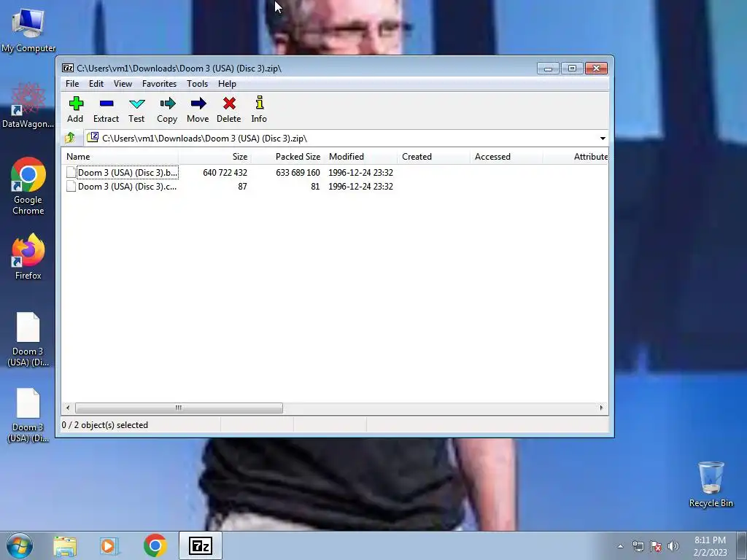Click the file icon of Doom 3 (Disc 3).c... row
Image resolution: width=747 pixels, height=560 pixels.
pyautogui.click(x=71, y=186)
